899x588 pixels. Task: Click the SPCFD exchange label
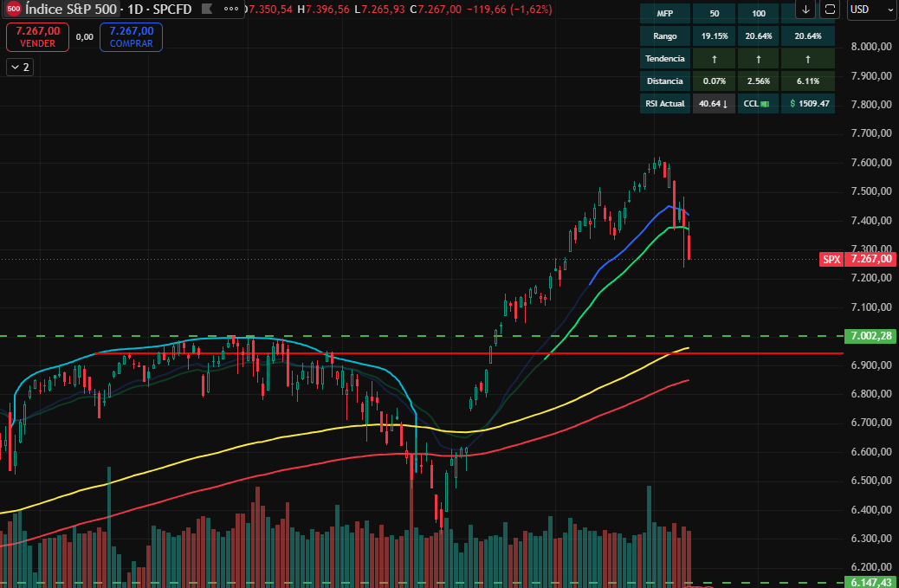coord(172,10)
